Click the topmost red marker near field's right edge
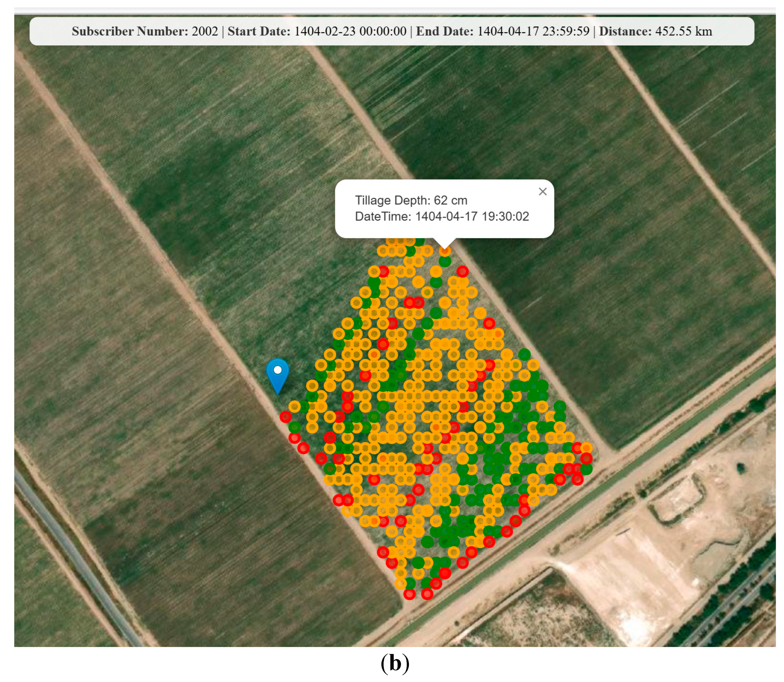The width and height of the screenshot is (784, 682). point(462,271)
